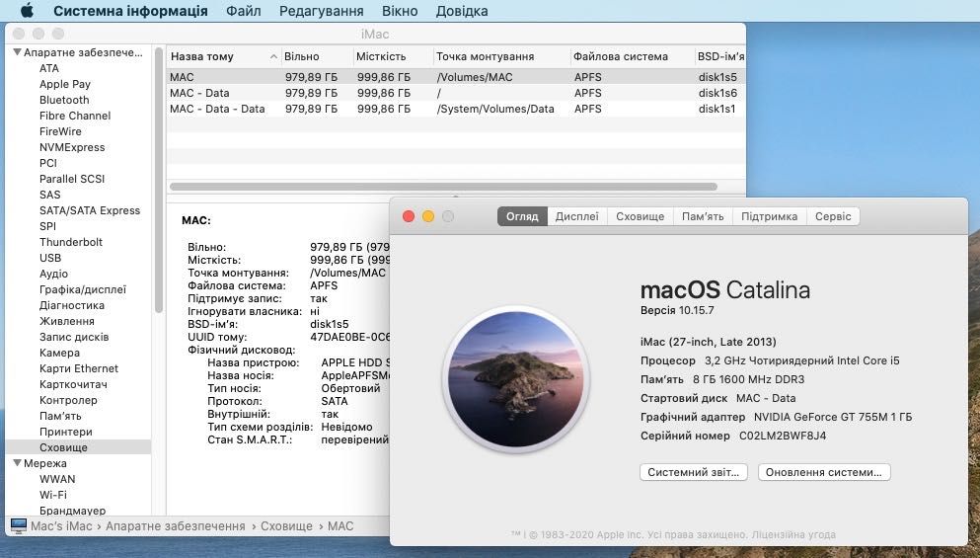Click Апаратне забезпечення in the path bar

[175, 526]
